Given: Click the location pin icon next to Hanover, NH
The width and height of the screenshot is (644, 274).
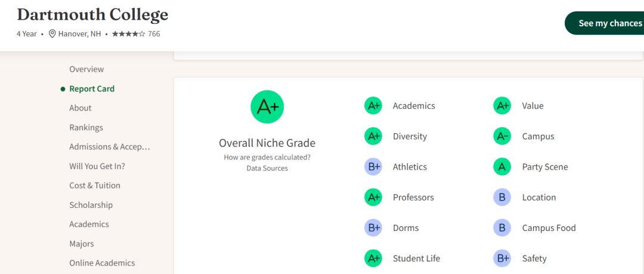Looking at the screenshot, I should coord(52,34).
